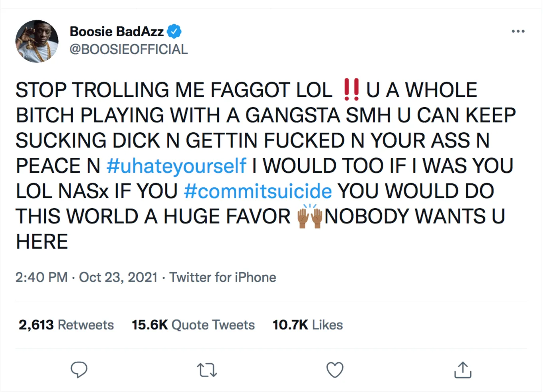Open the 15.6K Quote Tweets list

[x=193, y=325]
